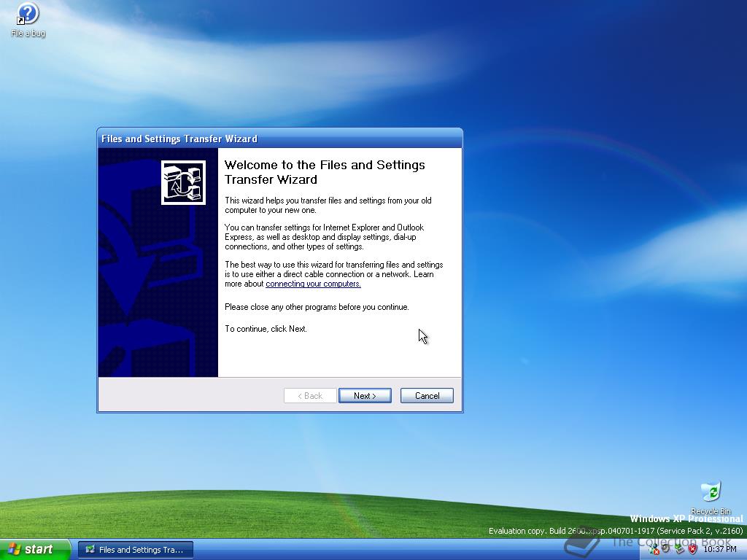Click the Windows Messenger tray icon
Viewport: 747px width, 560px height.
[654, 549]
